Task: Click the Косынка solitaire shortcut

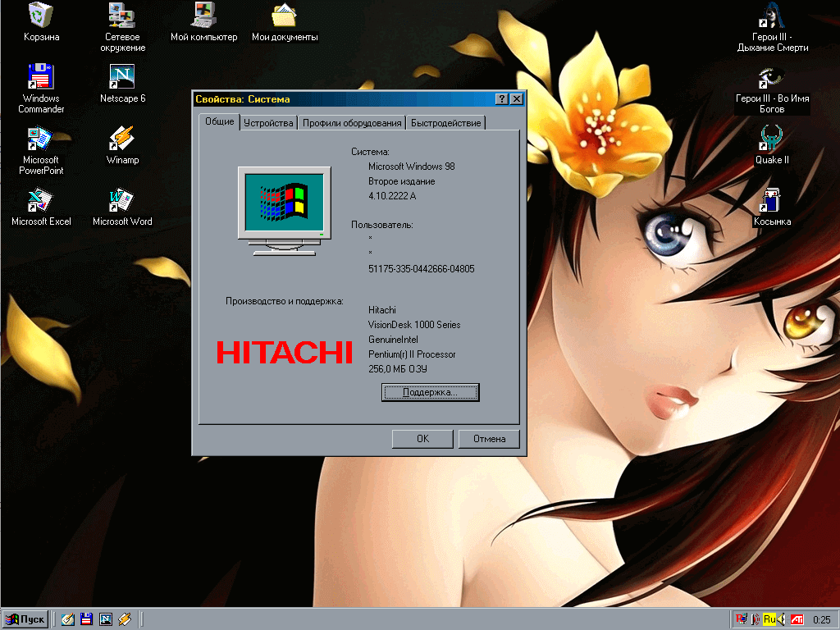Action: point(772,199)
